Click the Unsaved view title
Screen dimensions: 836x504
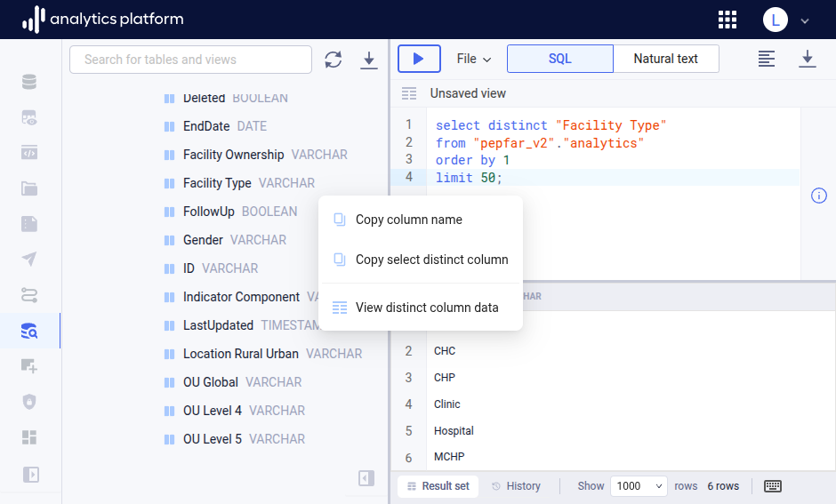(x=468, y=93)
